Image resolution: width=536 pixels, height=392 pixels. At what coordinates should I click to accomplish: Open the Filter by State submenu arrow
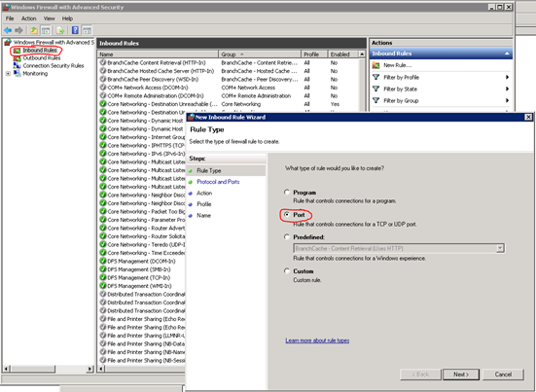tap(507, 89)
